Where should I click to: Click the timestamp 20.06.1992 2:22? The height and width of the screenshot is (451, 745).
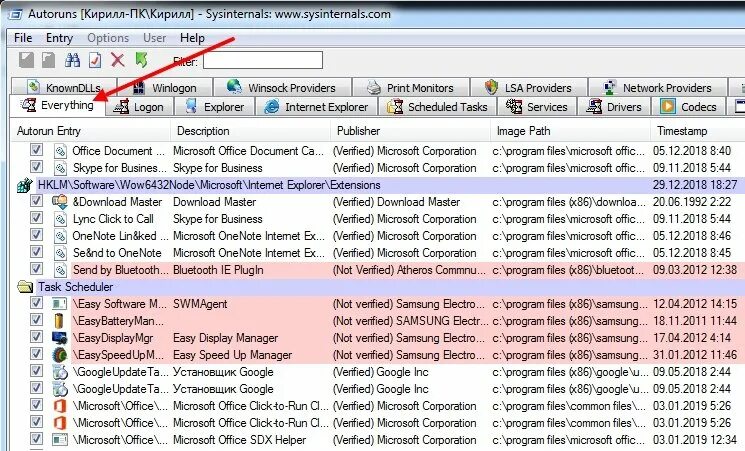tap(692, 202)
